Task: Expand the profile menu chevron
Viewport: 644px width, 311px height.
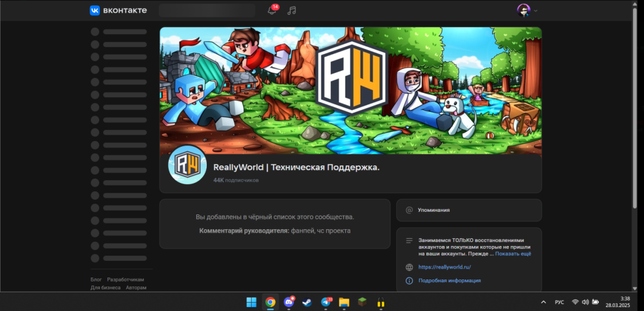Action: tap(536, 11)
